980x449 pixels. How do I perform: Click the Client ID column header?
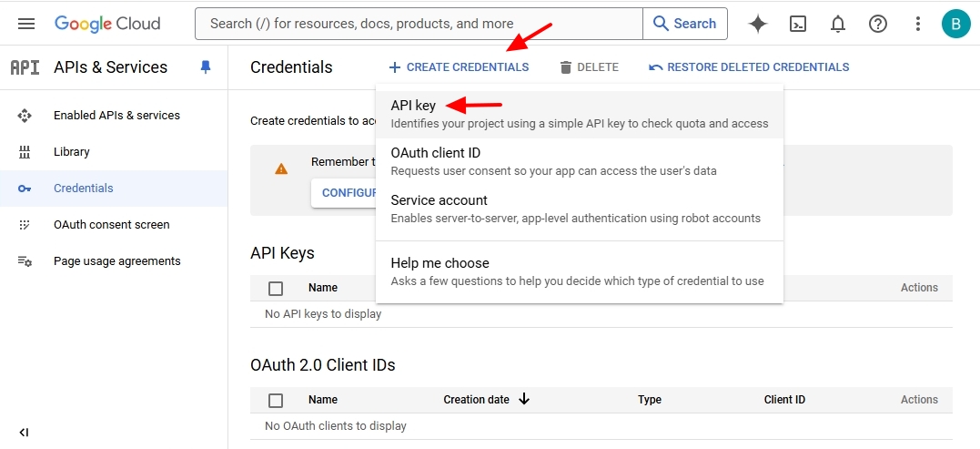[784, 400]
